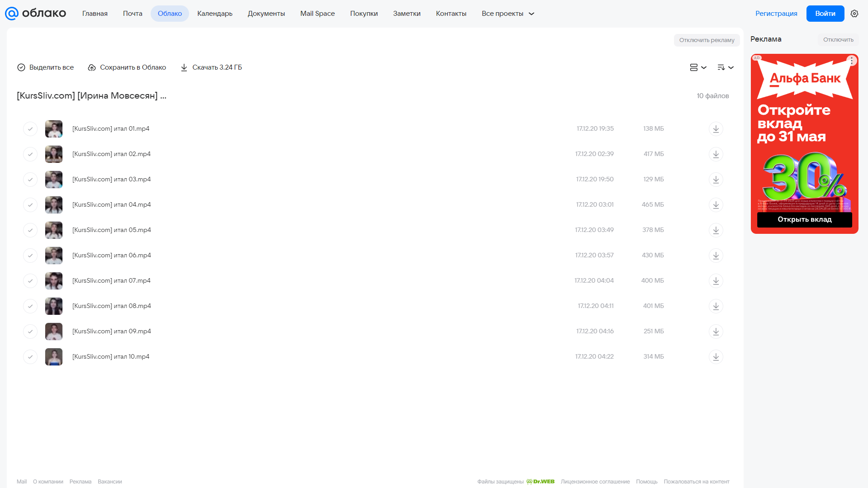Open the sort order dropdown

[x=726, y=67]
